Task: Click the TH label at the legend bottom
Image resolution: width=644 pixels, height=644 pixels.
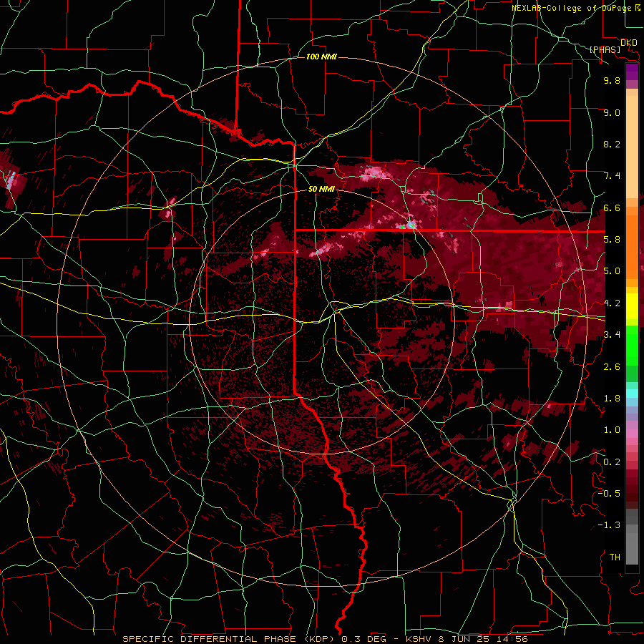Action: (x=615, y=557)
